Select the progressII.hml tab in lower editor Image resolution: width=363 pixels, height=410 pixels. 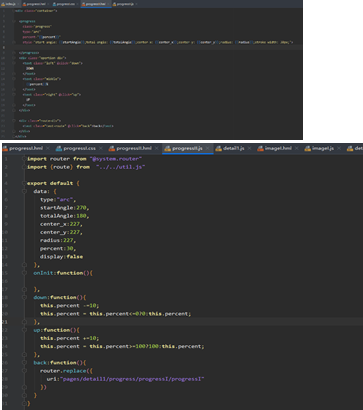point(134,148)
